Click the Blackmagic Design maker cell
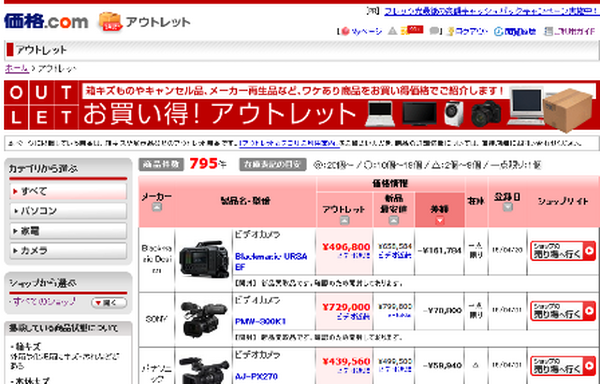This screenshot has height=384, width=600. pyautogui.click(x=157, y=259)
